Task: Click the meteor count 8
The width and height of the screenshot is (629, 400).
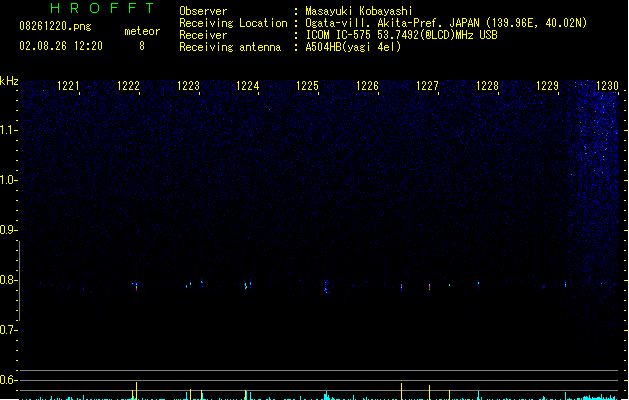Action: (142, 46)
